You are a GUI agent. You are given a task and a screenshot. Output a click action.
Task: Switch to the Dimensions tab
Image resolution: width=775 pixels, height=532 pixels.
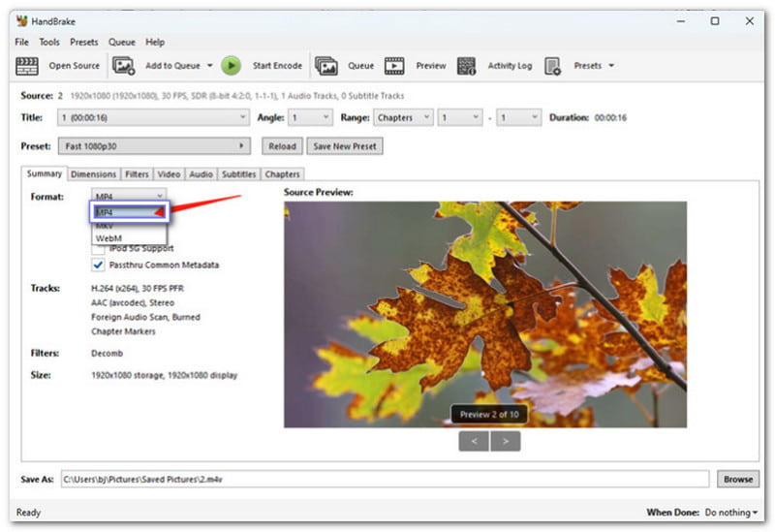[x=93, y=174]
